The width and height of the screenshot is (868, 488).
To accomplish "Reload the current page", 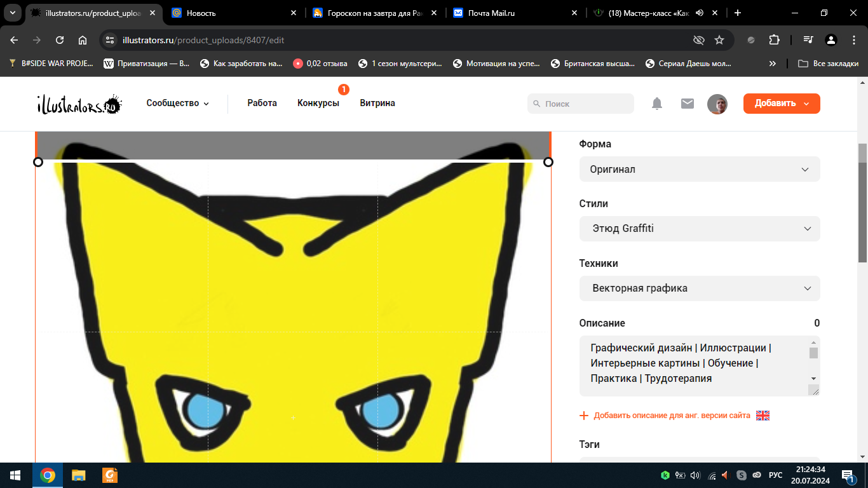I will 60,40.
